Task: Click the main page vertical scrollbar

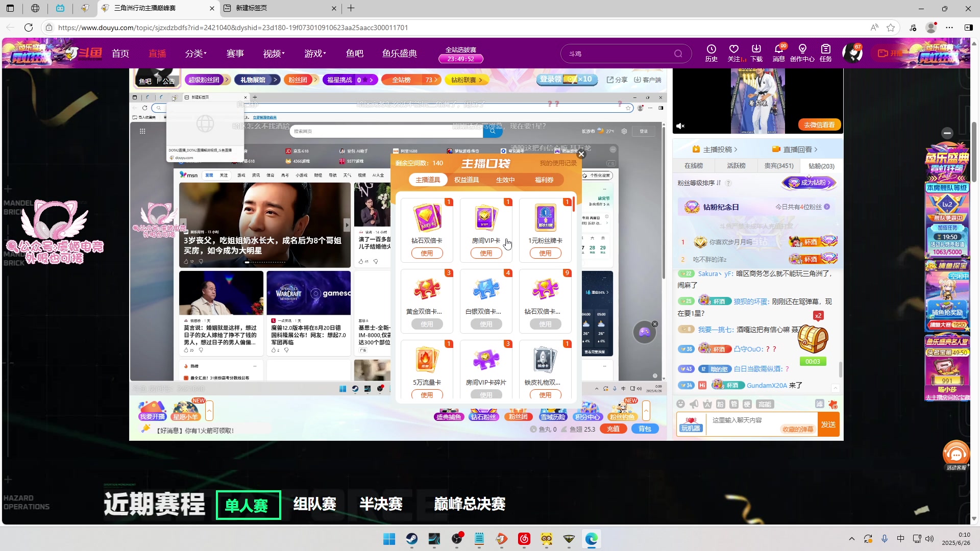Action: pyautogui.click(x=974, y=153)
